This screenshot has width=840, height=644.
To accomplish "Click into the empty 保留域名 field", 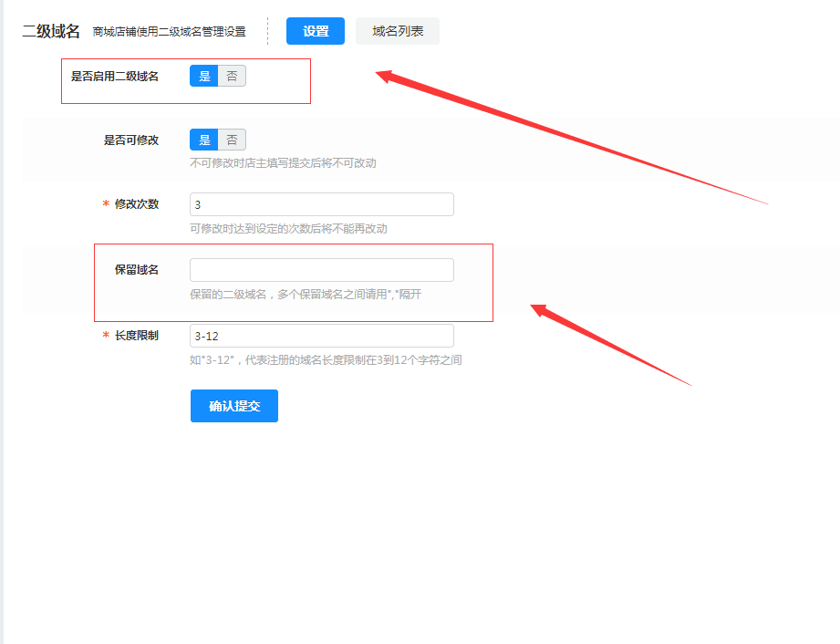I will click(x=321, y=270).
